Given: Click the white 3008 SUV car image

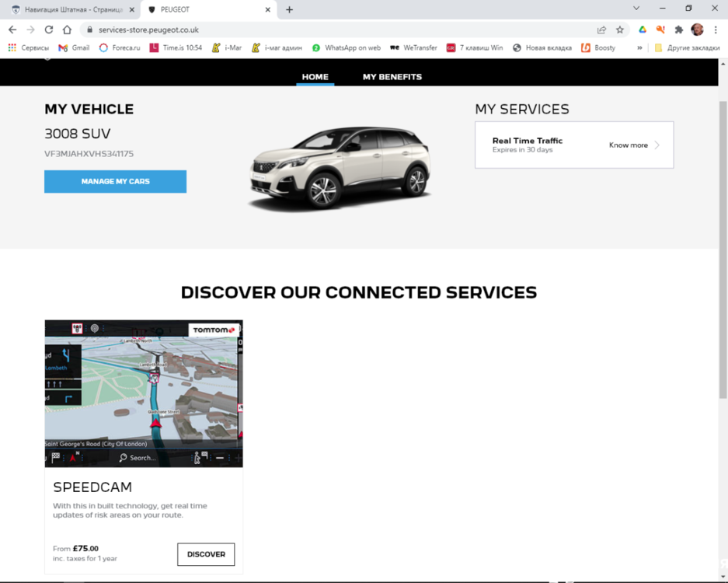Looking at the screenshot, I should click(340, 169).
